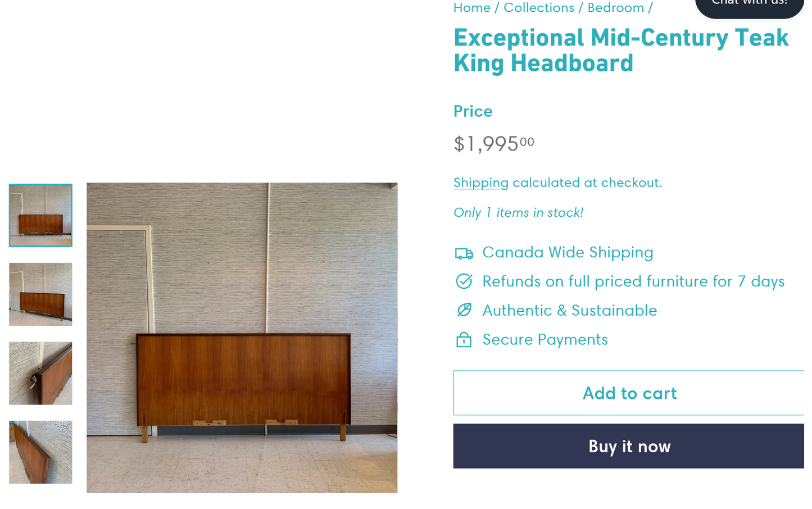The height and width of the screenshot is (509, 812).
Task: Click the product title text
Action: coord(620,49)
